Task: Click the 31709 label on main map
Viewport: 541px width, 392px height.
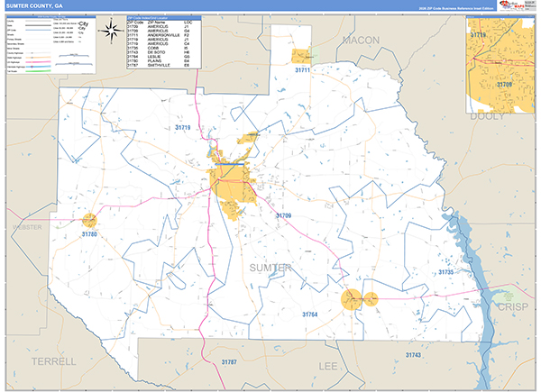Action: [284, 215]
